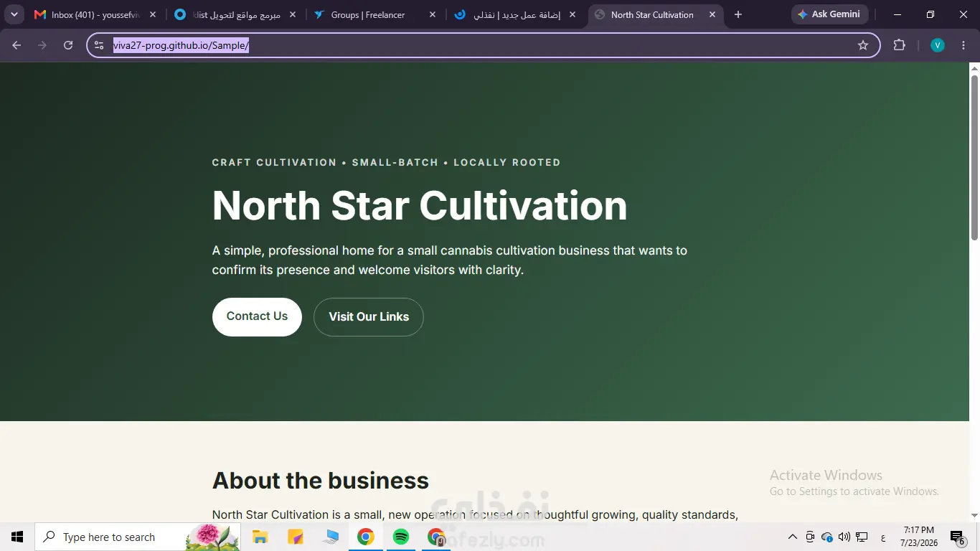Open the Chrome extensions puzzle icon
The image size is (980, 551).
coord(899,45)
